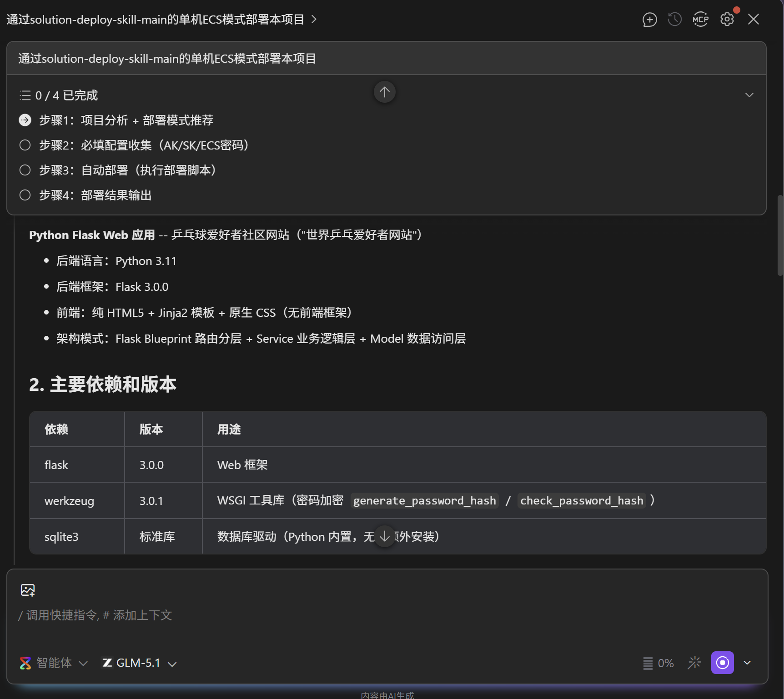Image resolution: width=784 pixels, height=699 pixels.
Task: Close the assistant panel
Action: click(x=754, y=20)
